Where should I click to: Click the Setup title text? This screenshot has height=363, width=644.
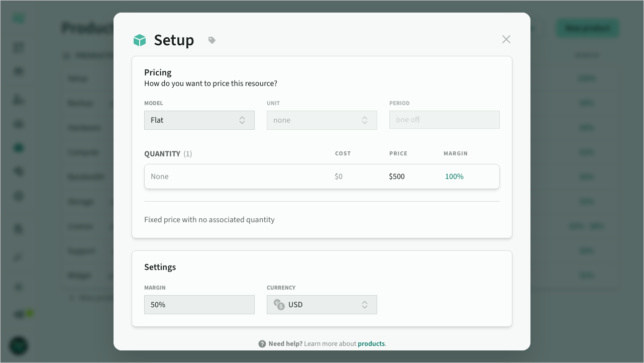(174, 40)
